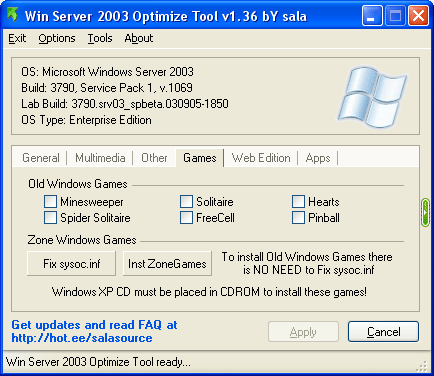
Task: Click 'OS Type: Enterprise Edition' text
Action: [x=86, y=120]
